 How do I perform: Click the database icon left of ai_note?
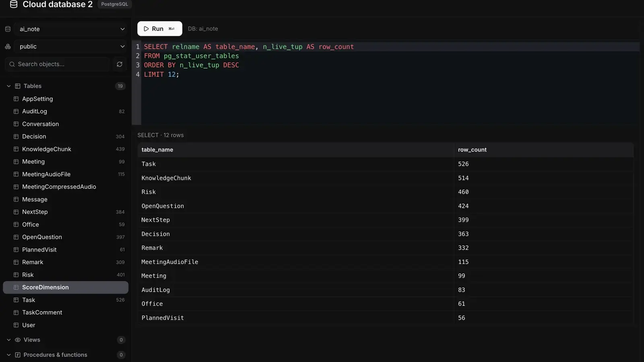pyautogui.click(x=8, y=29)
